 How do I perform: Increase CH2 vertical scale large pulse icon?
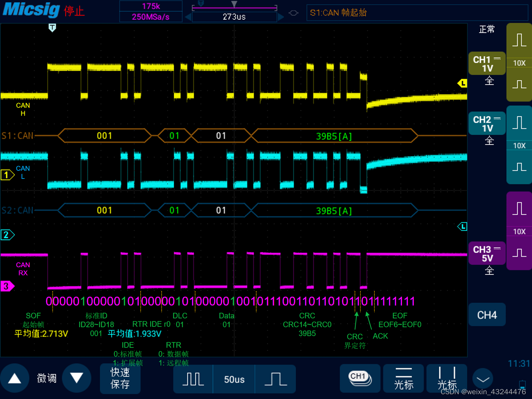[x=519, y=122]
